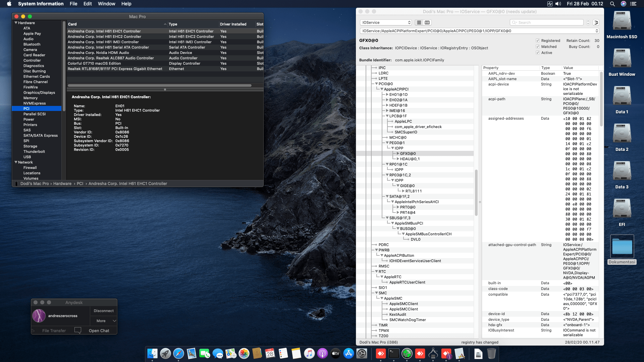Click the clock date in the menu bar
Viewport: 644px width, 362px height.
coord(585,4)
